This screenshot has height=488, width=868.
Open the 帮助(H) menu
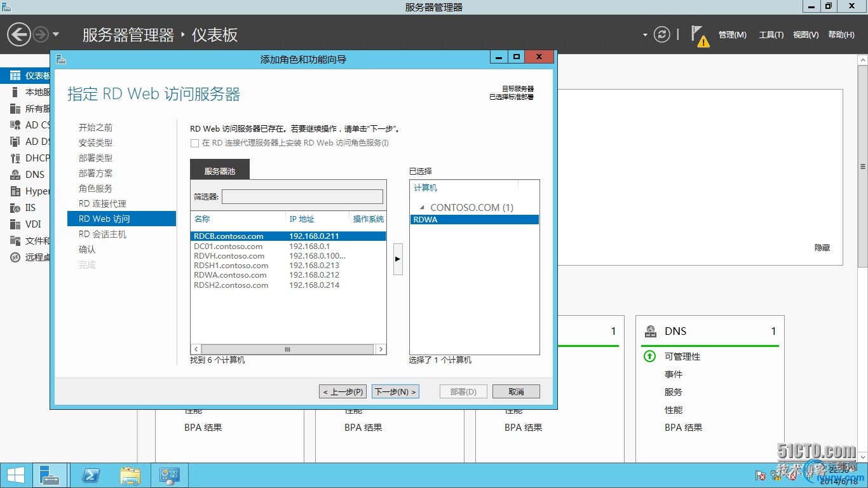[x=841, y=35]
